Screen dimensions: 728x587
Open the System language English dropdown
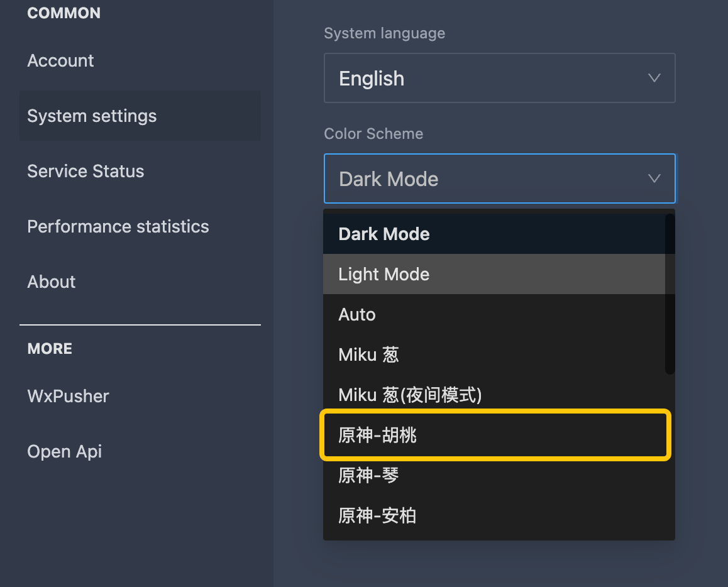coord(499,78)
